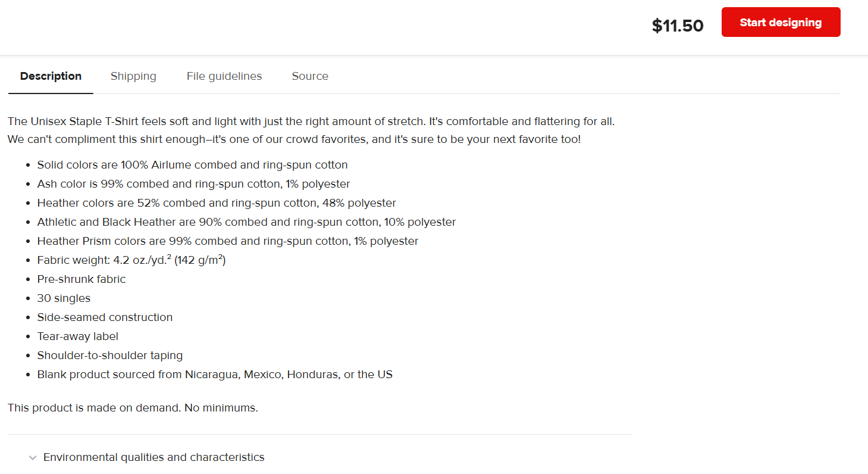Image resolution: width=868 pixels, height=474 pixels.
Task: Click the Heather colors 52% cotton bullet
Action: 217,203
